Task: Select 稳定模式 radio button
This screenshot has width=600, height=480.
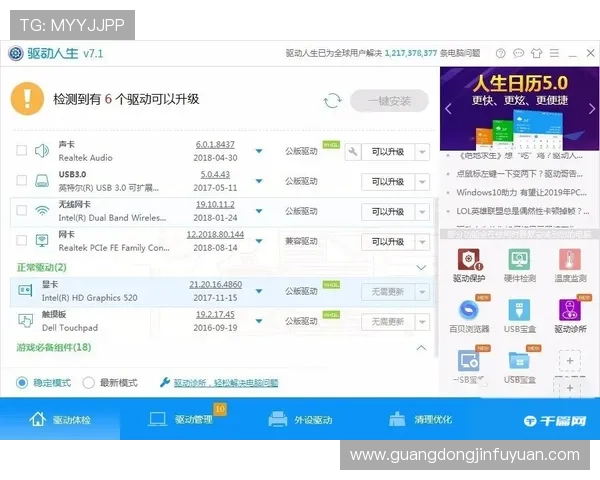Action: pos(22,382)
